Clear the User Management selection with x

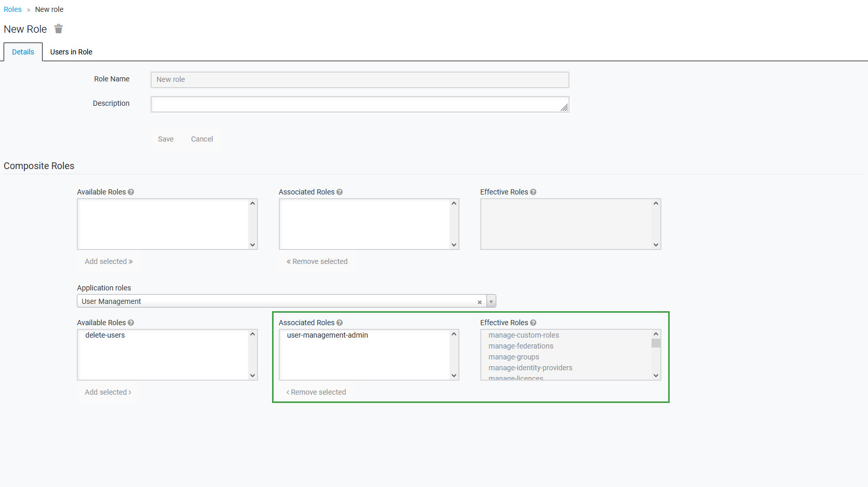[480, 302]
